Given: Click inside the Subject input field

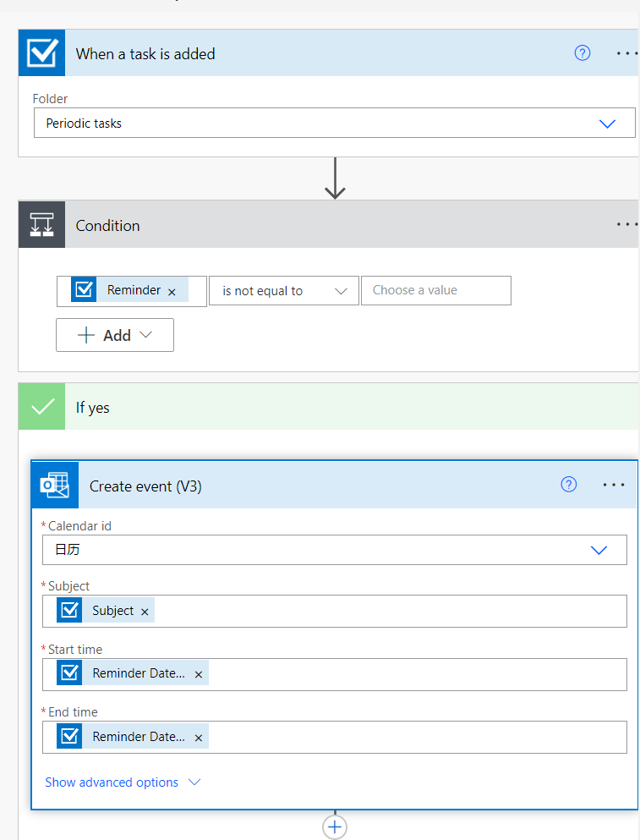Looking at the screenshot, I should click(x=335, y=612).
